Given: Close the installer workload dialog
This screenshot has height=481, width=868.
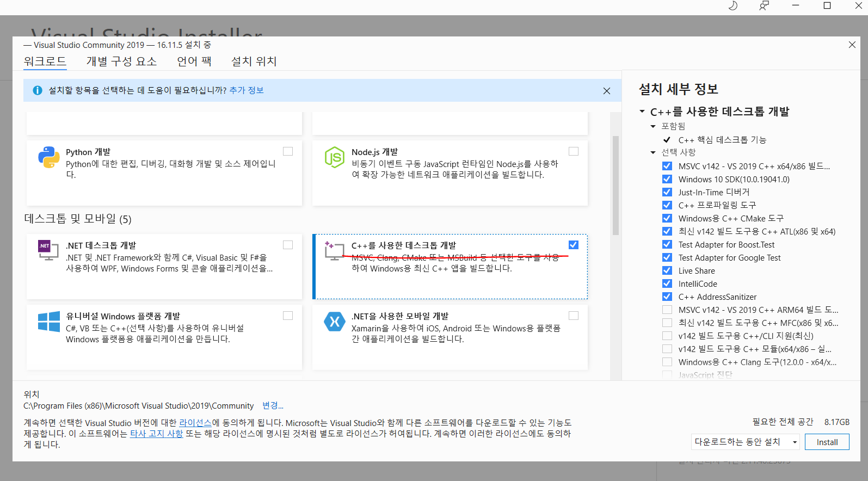Looking at the screenshot, I should pos(852,45).
